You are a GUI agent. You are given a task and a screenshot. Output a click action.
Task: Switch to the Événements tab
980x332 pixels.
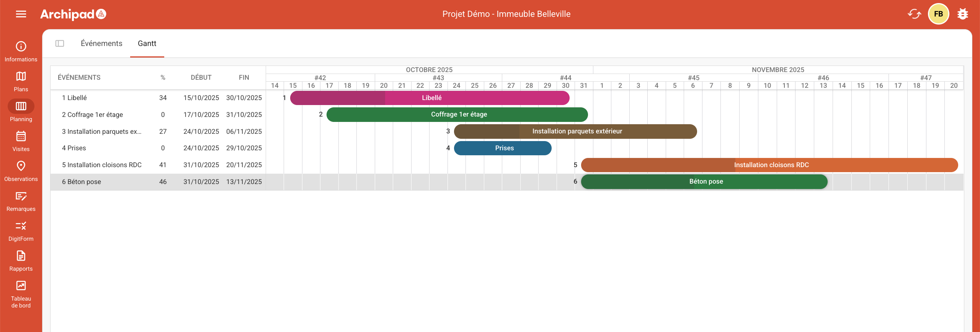(101, 43)
